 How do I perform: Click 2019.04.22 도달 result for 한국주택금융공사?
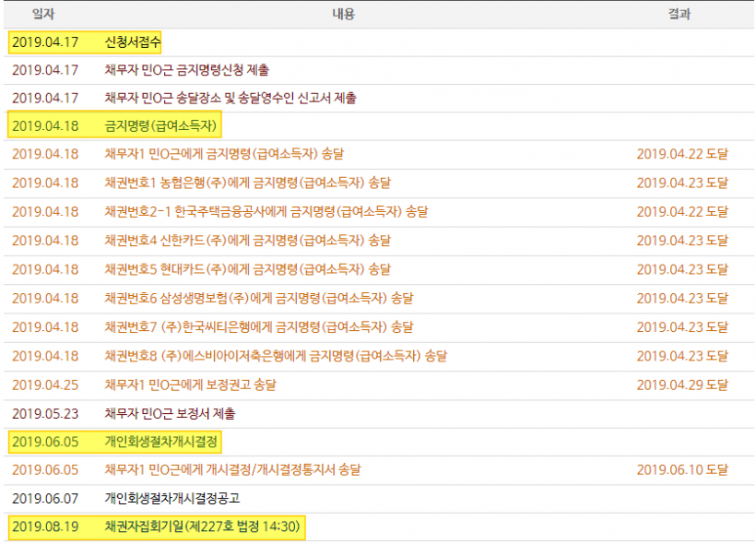[682, 212]
